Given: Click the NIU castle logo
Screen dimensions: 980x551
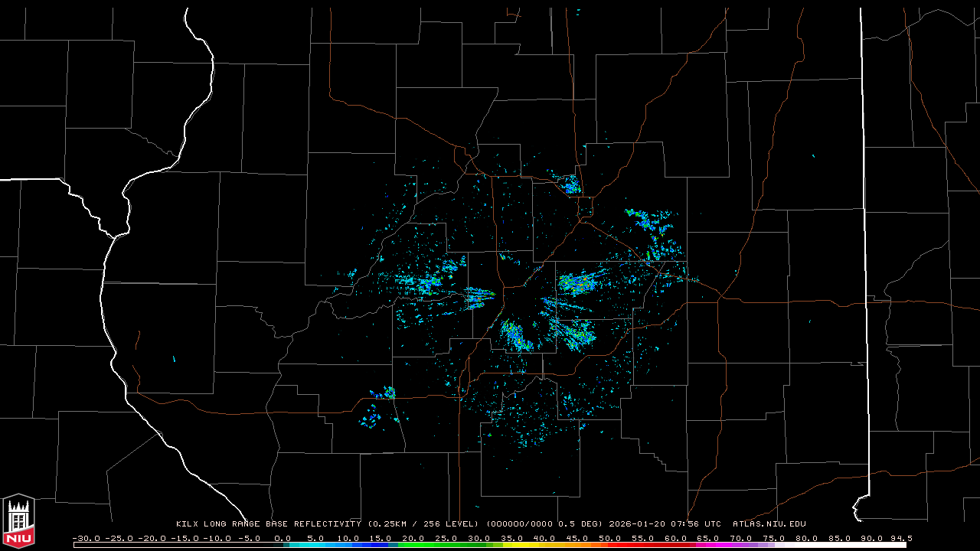Looking at the screenshot, I should tap(19, 521).
